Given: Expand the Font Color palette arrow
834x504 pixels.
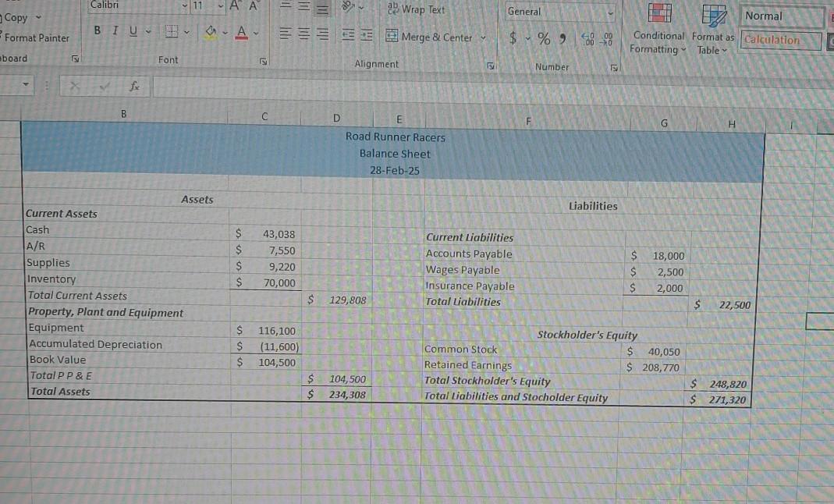Looking at the screenshot, I should (257, 34).
